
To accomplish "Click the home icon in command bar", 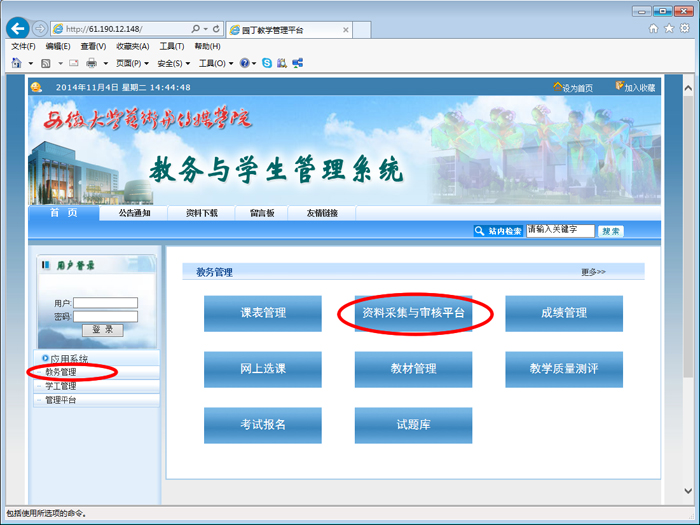I will (17, 63).
